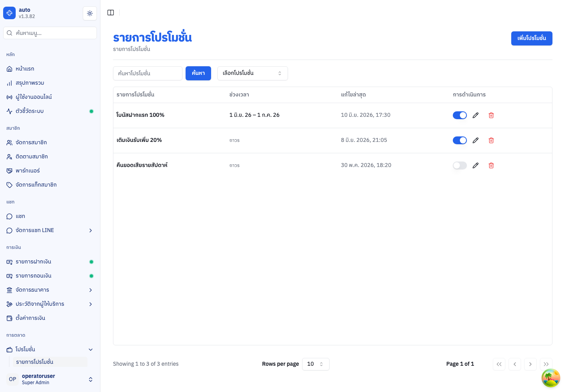This screenshot has height=392, width=565.
Task: Delete the โบนัสฝากแรก 100% promotion
Action: coord(491,115)
